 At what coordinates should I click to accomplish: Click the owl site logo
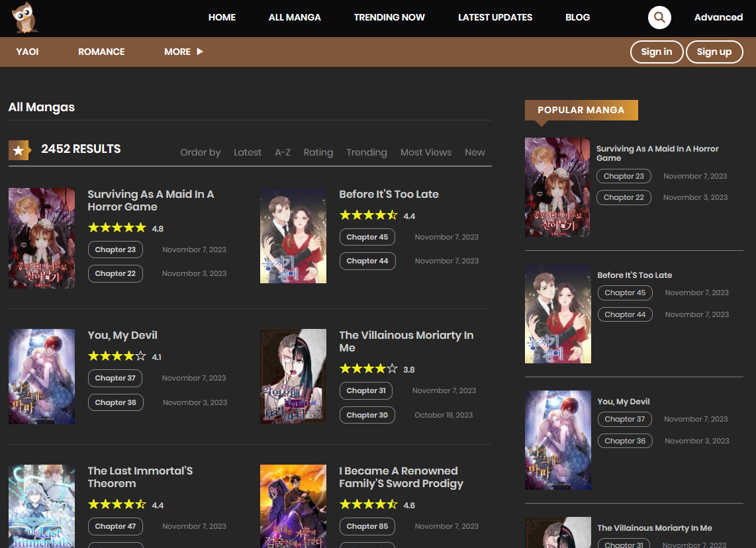pos(24,18)
